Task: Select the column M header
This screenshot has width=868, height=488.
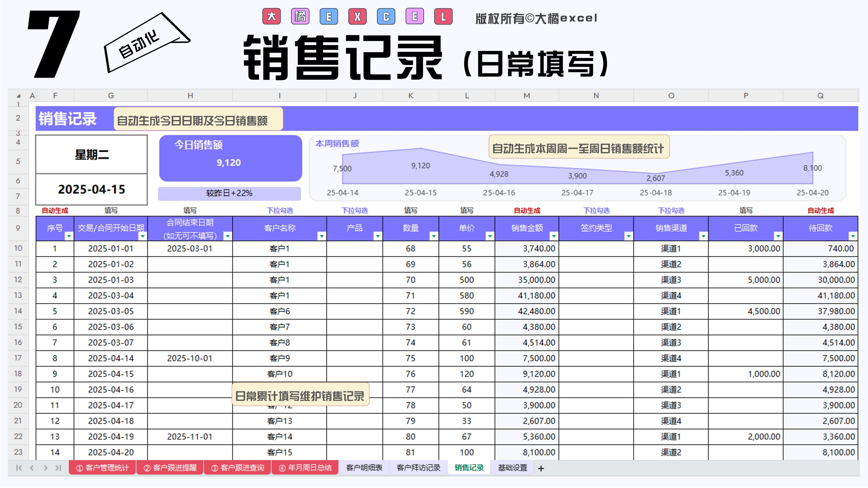Action: (527, 96)
